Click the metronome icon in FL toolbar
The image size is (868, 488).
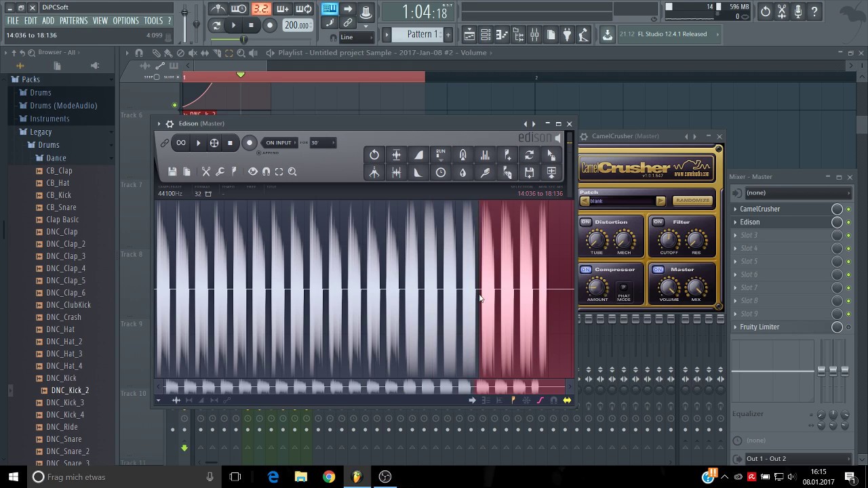tap(218, 9)
